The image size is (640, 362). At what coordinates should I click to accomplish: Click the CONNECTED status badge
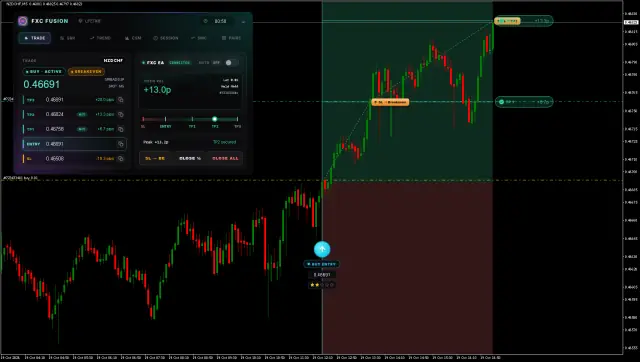tap(180, 62)
